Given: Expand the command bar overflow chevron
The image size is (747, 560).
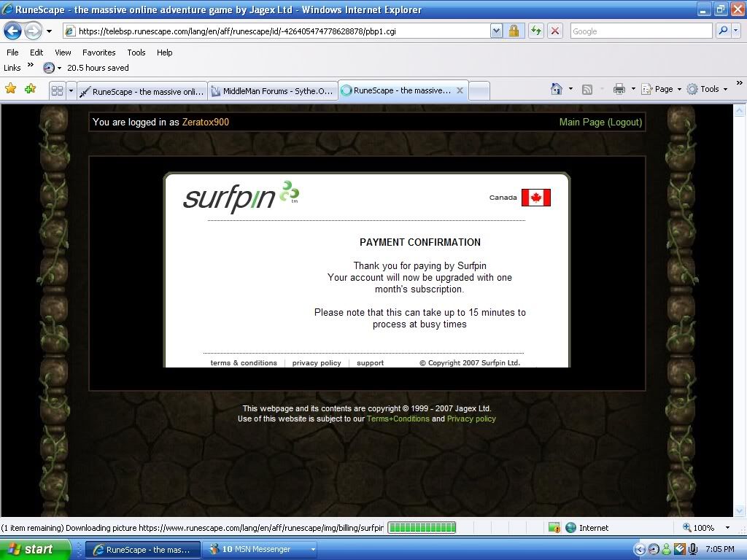Looking at the screenshot, I should (x=740, y=83).
